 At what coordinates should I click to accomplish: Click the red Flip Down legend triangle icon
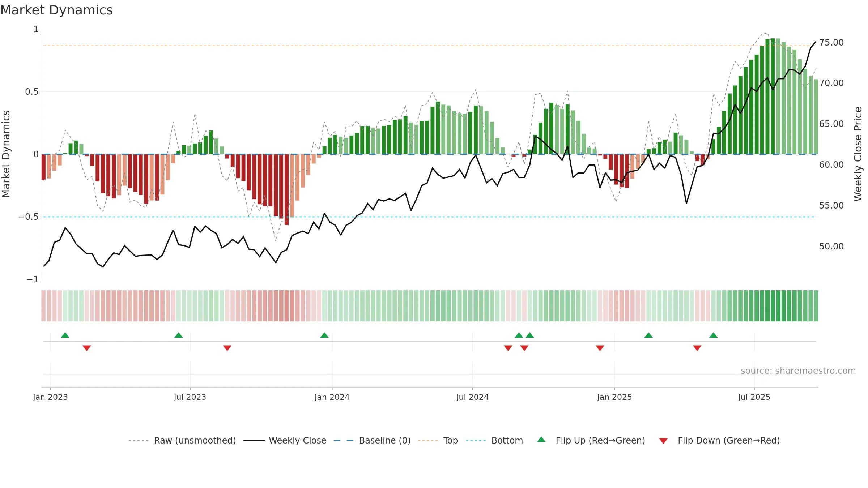click(x=663, y=441)
